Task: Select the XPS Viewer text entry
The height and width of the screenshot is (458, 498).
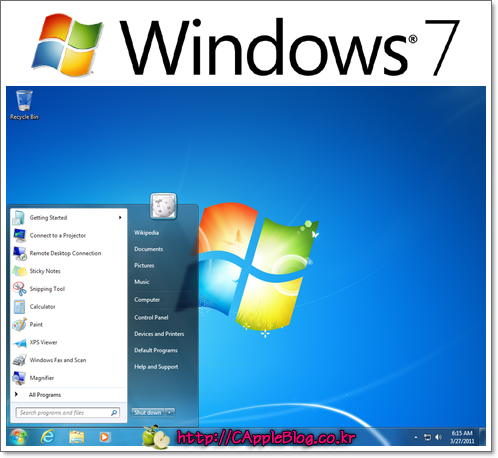Action: click(43, 342)
